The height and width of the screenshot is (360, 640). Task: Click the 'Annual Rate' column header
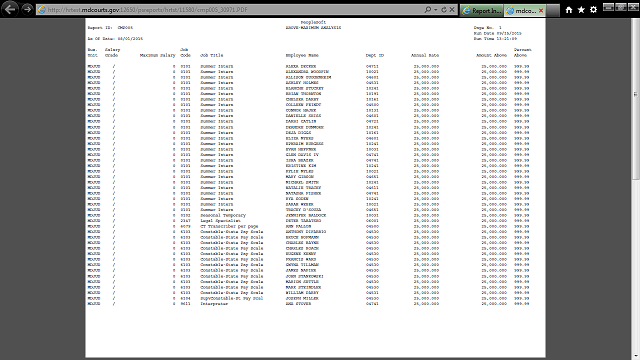pyautogui.click(x=425, y=55)
